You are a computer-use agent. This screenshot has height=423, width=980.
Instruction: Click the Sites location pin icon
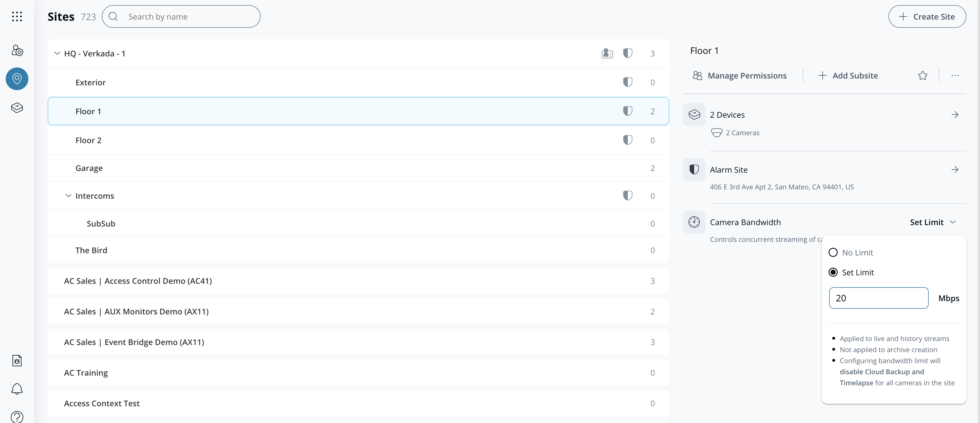click(17, 79)
